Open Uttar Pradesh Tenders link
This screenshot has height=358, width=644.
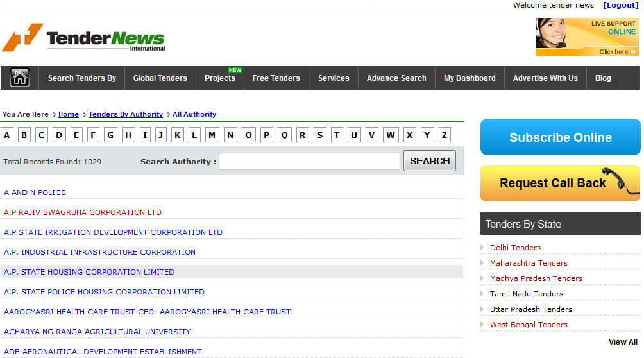coord(530,309)
